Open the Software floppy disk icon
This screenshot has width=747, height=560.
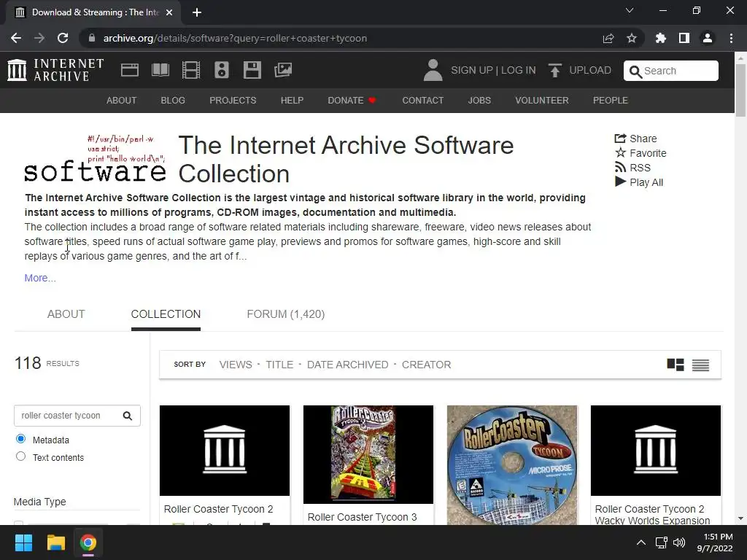coord(252,70)
